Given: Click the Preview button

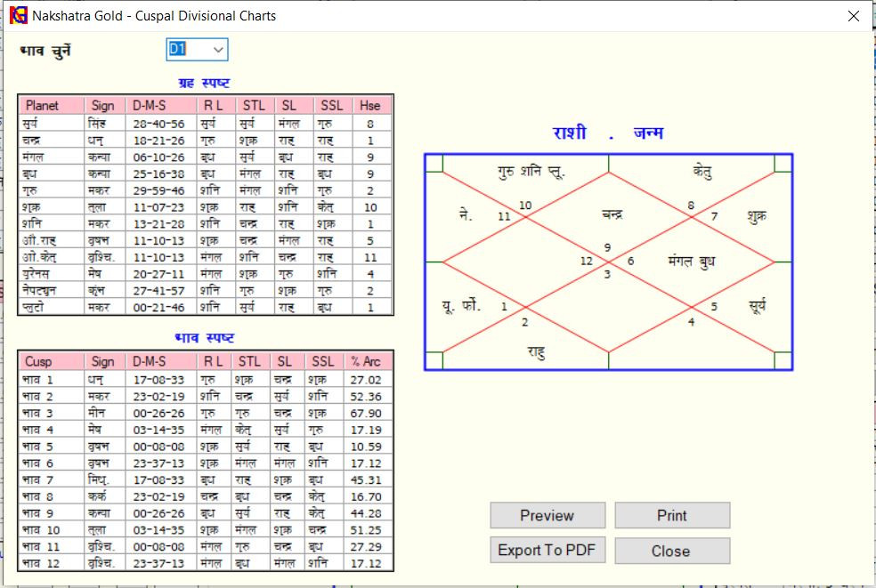Looking at the screenshot, I should (547, 516).
